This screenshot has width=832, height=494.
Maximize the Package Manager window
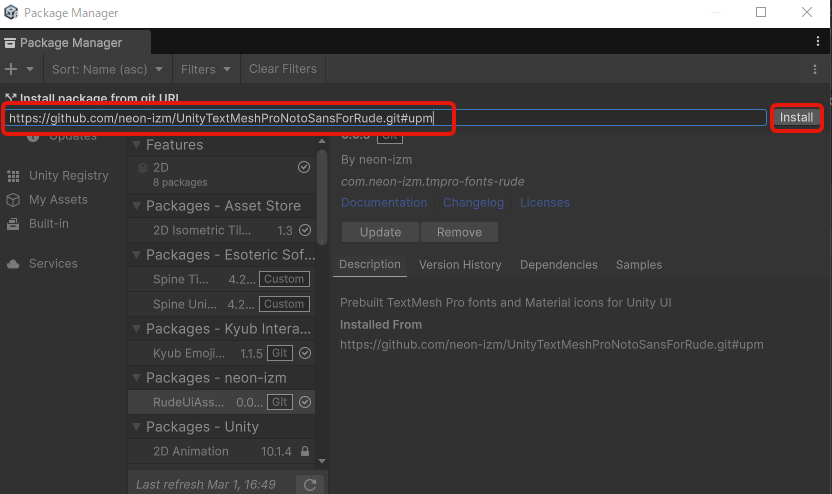pyautogui.click(x=761, y=12)
